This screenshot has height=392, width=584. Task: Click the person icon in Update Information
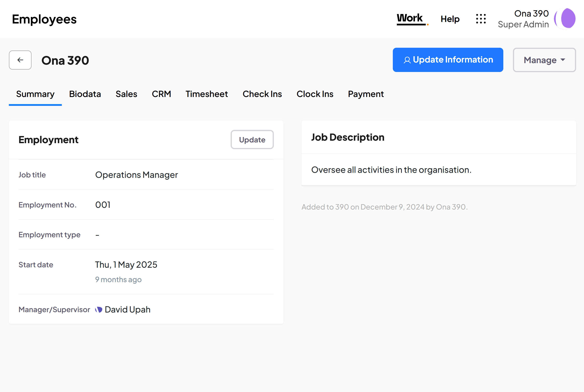click(407, 60)
